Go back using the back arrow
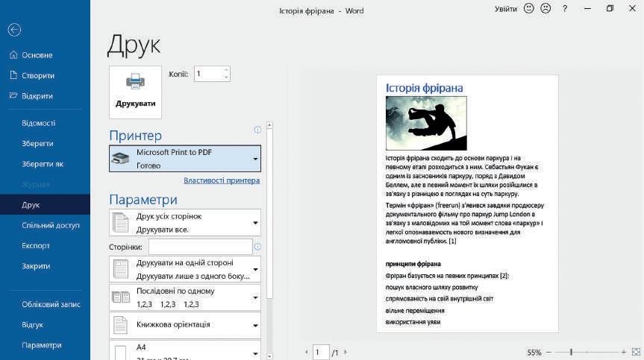Screen dimensions: 644x360 pos(14,30)
